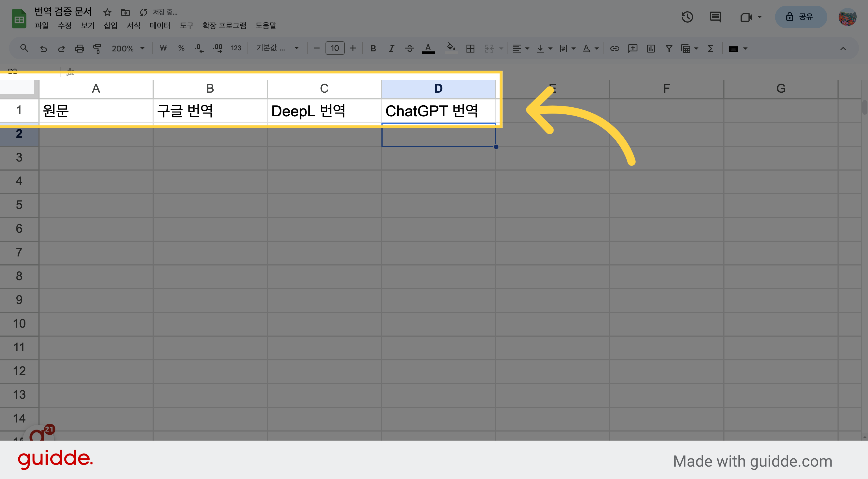Open the 도구 menu
868x479 pixels.
tap(186, 25)
